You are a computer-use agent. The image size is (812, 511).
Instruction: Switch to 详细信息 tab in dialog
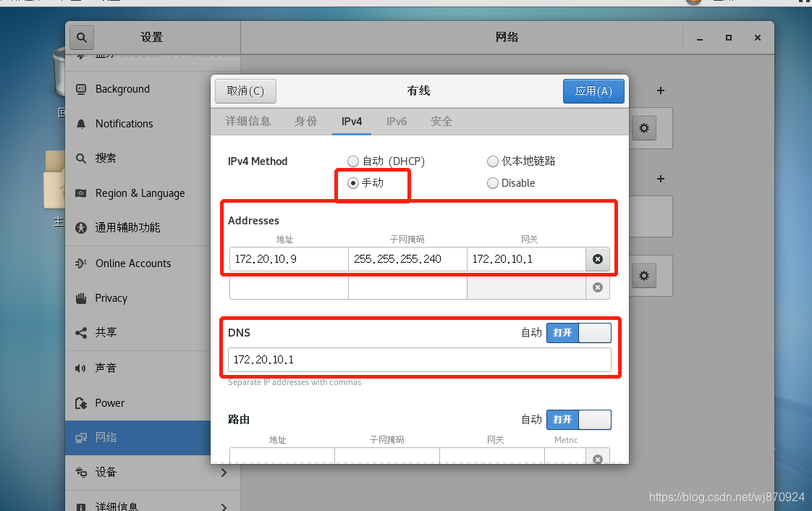pyautogui.click(x=248, y=122)
